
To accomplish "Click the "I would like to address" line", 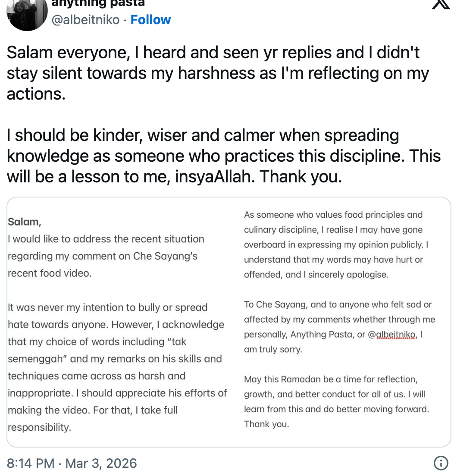I will (x=106, y=239).
